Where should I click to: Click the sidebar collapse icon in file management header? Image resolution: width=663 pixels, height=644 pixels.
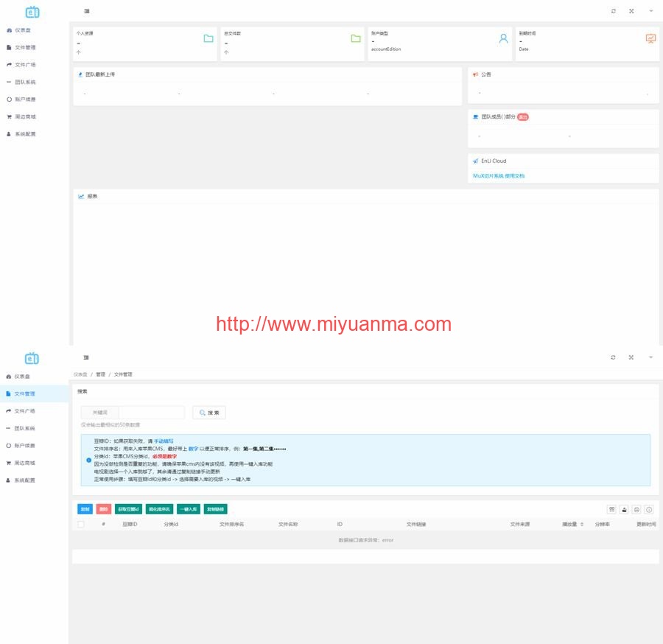tap(86, 357)
